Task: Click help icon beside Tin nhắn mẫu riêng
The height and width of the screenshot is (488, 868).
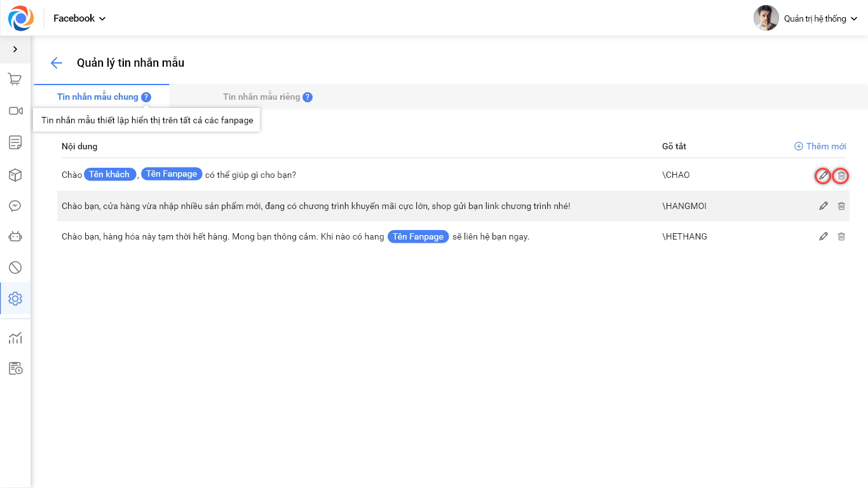Action: click(x=308, y=97)
